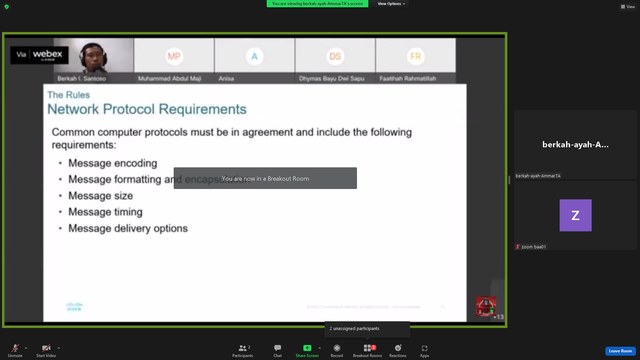Click the Via webex logo badge
Screen dimensions: 640x360
40,55
